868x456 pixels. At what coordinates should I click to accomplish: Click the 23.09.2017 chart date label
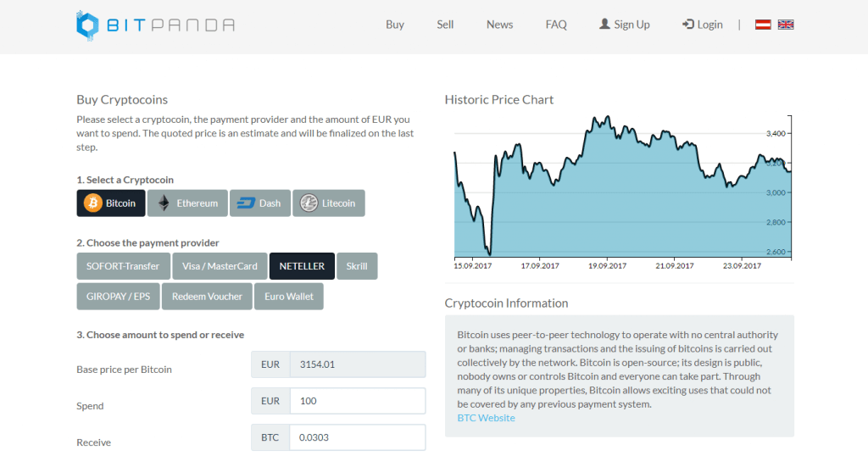pyautogui.click(x=742, y=265)
